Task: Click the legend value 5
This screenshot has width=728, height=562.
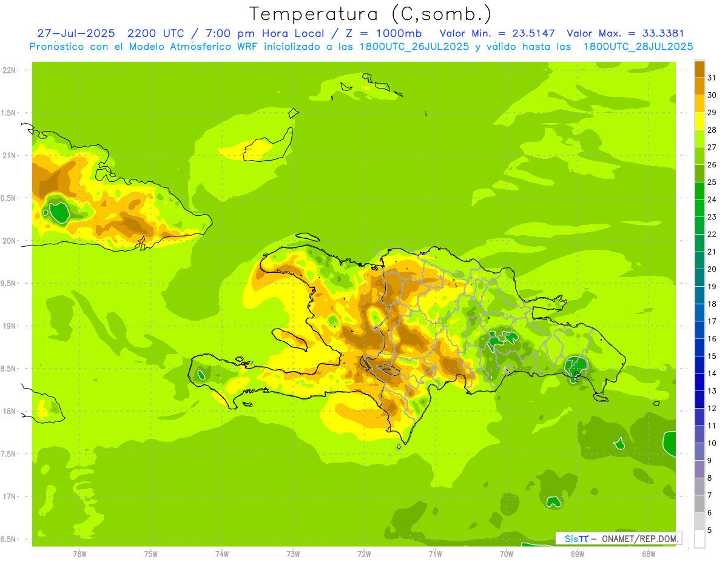Action: [x=710, y=530]
